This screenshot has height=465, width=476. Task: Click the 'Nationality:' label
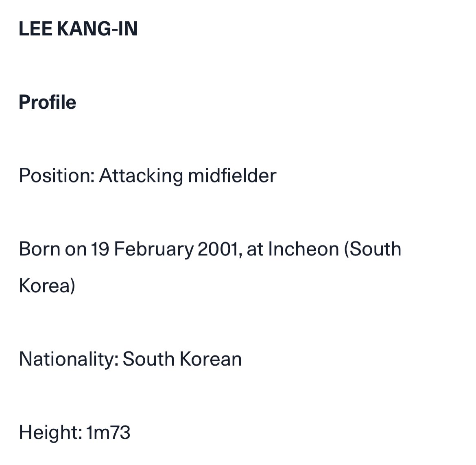69,360
